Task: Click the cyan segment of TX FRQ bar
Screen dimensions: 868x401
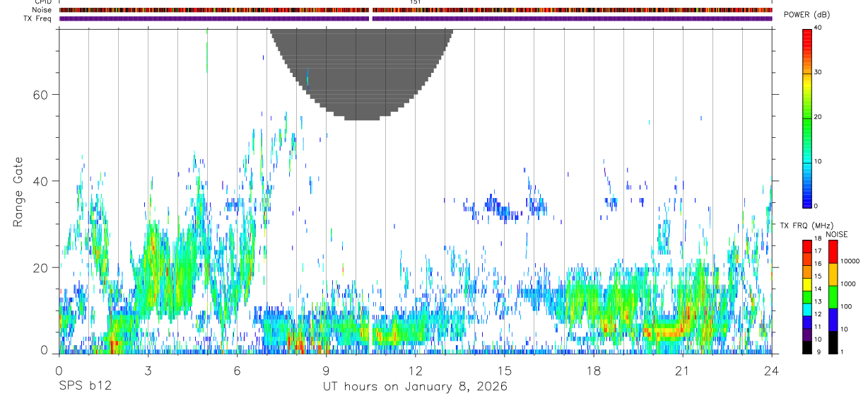Action: (x=807, y=309)
